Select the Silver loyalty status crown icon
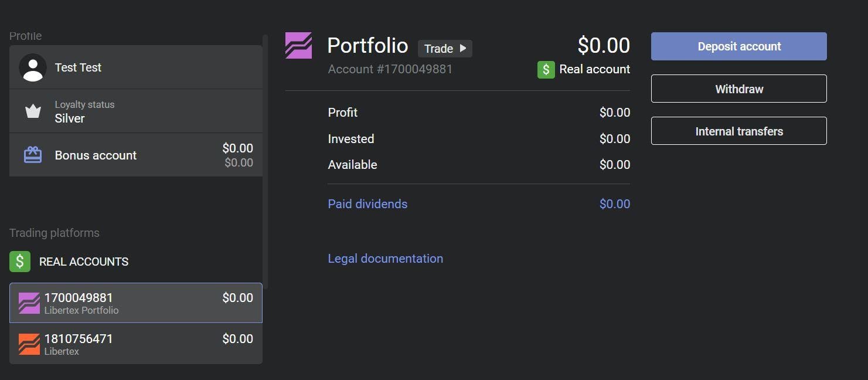 [x=32, y=111]
